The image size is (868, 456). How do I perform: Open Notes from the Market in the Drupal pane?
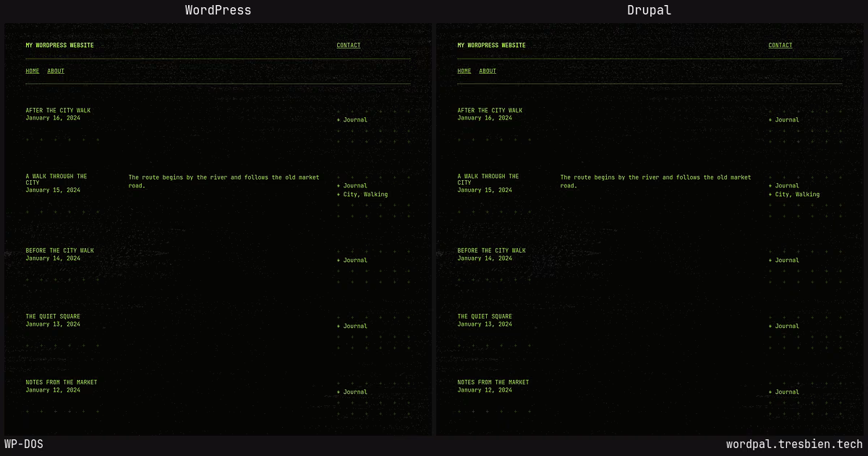click(493, 382)
